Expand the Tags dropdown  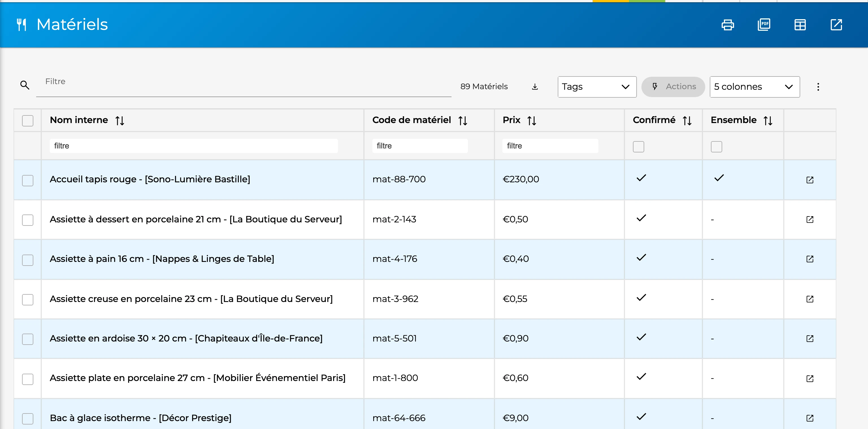click(597, 87)
